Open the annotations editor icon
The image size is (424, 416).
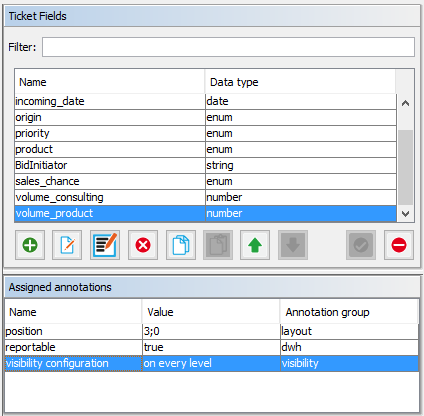(105, 245)
